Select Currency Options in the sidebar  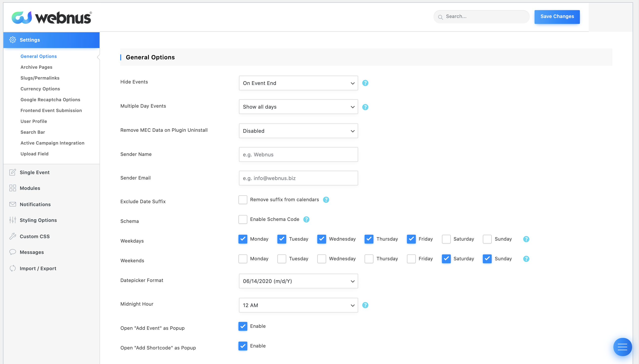point(40,89)
